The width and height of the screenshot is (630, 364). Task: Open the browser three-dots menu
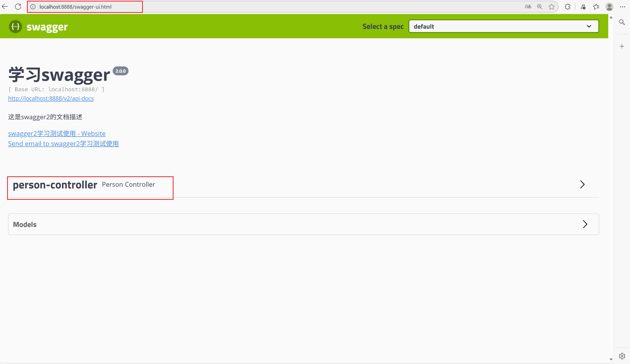coord(623,7)
